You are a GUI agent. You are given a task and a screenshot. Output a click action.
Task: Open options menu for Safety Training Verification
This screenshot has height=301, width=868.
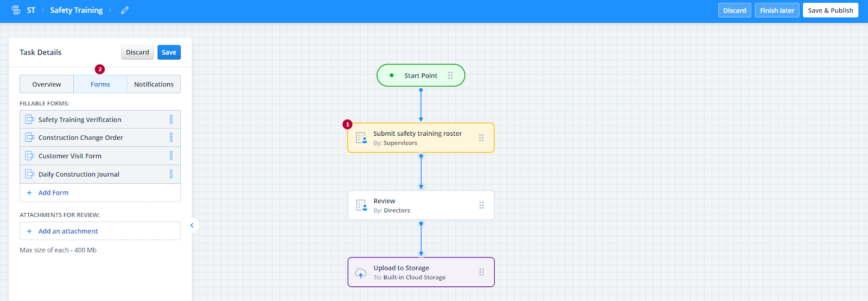pos(171,120)
